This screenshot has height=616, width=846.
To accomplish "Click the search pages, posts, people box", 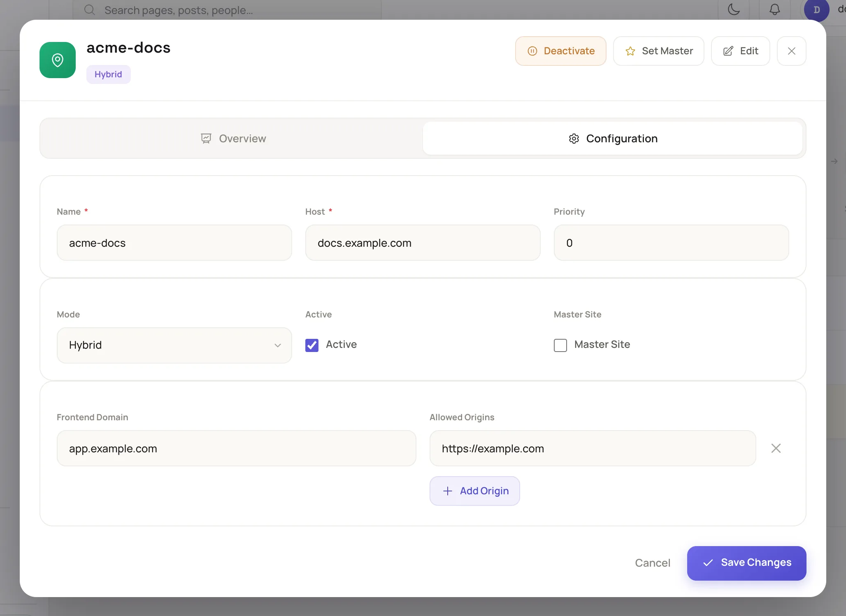I will pos(227,10).
